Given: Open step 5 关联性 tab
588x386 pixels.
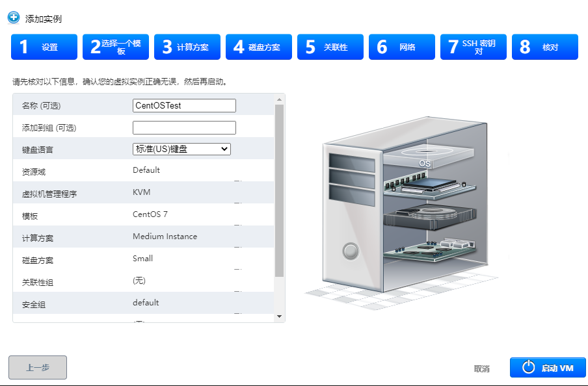Looking at the screenshot, I should (330, 46).
